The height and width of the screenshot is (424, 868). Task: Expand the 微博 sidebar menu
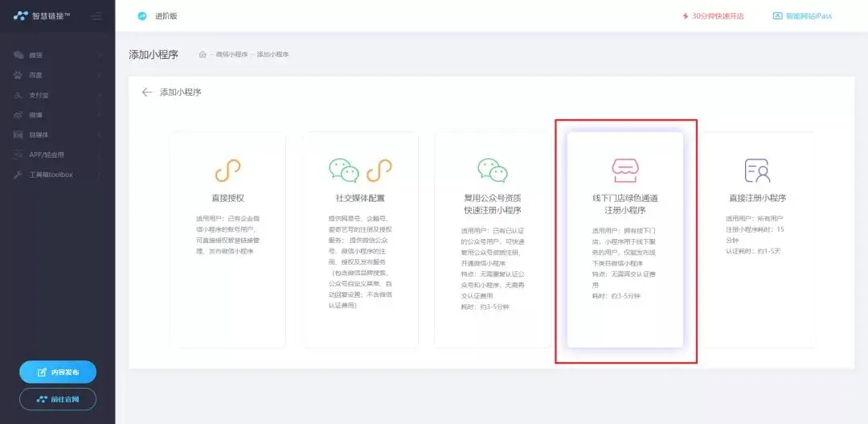(56, 115)
